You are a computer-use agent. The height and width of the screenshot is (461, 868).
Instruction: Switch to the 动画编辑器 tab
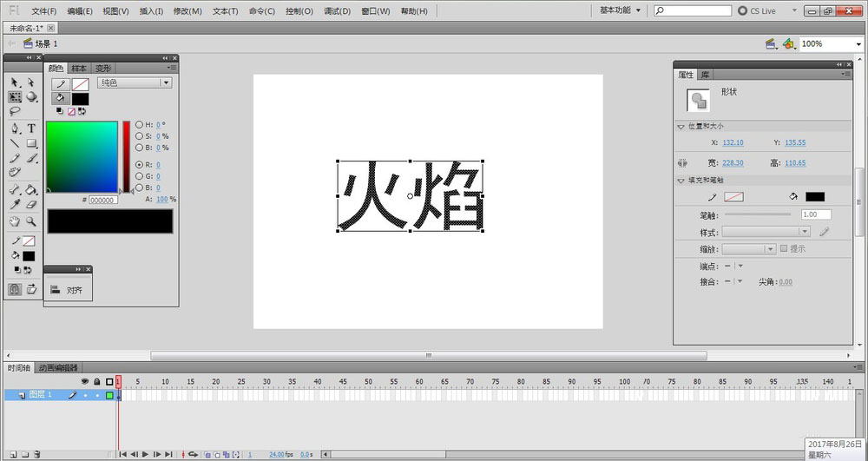click(58, 367)
